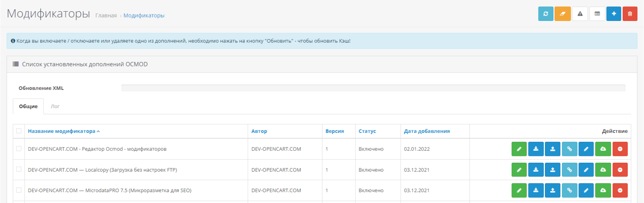Click the red trash delete button
644x203 pixels.
tap(630, 14)
